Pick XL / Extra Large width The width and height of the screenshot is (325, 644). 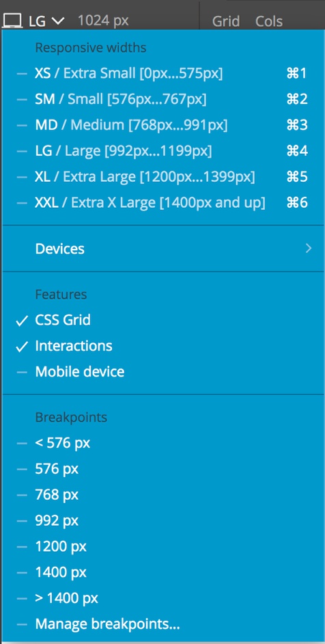tap(162, 177)
